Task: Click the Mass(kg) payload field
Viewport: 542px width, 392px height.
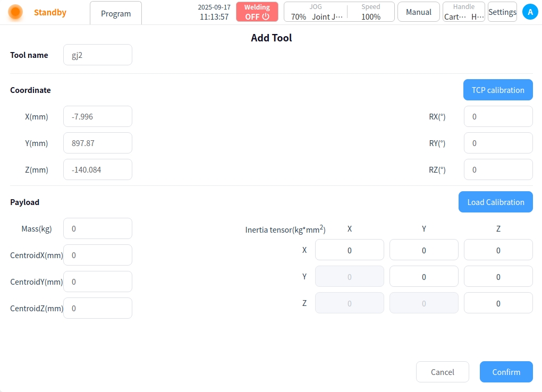Action: click(98, 228)
